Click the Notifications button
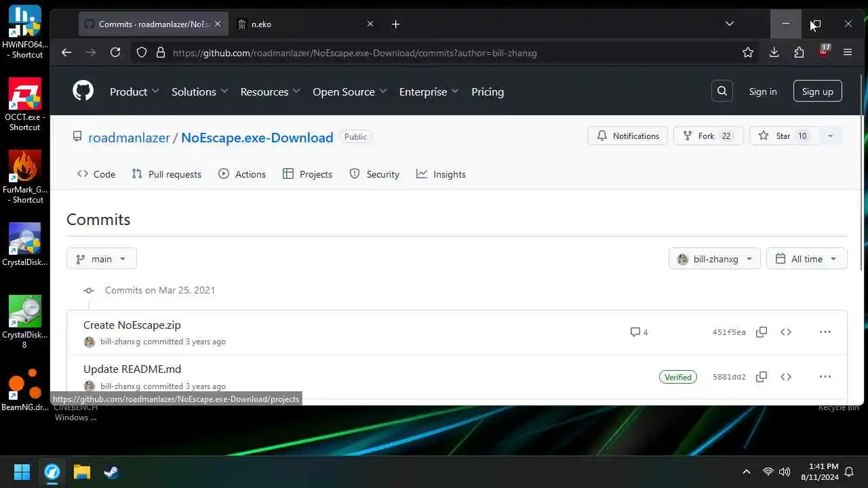 pyautogui.click(x=628, y=136)
